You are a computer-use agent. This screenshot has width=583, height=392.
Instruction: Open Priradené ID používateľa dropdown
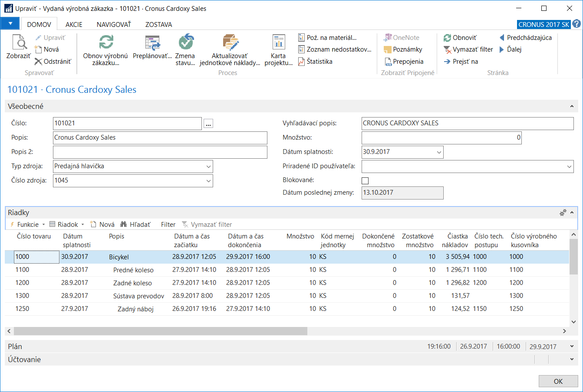pyautogui.click(x=569, y=166)
